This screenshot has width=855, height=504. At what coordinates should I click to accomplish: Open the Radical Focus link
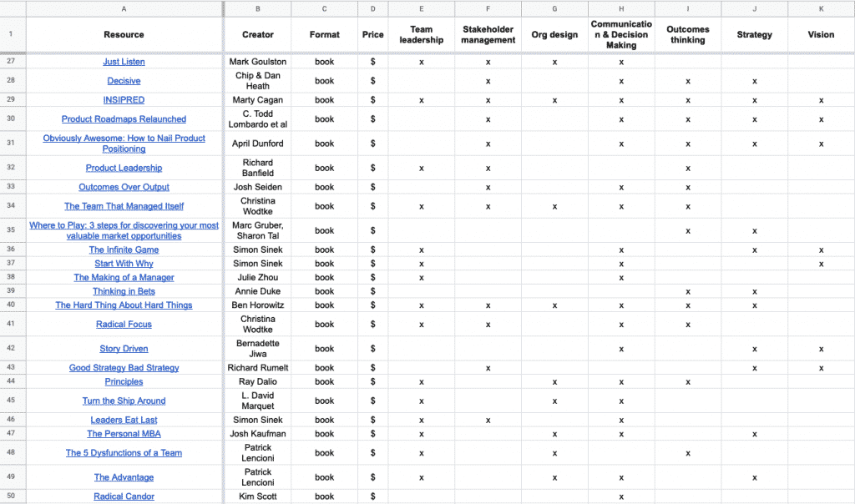point(124,325)
